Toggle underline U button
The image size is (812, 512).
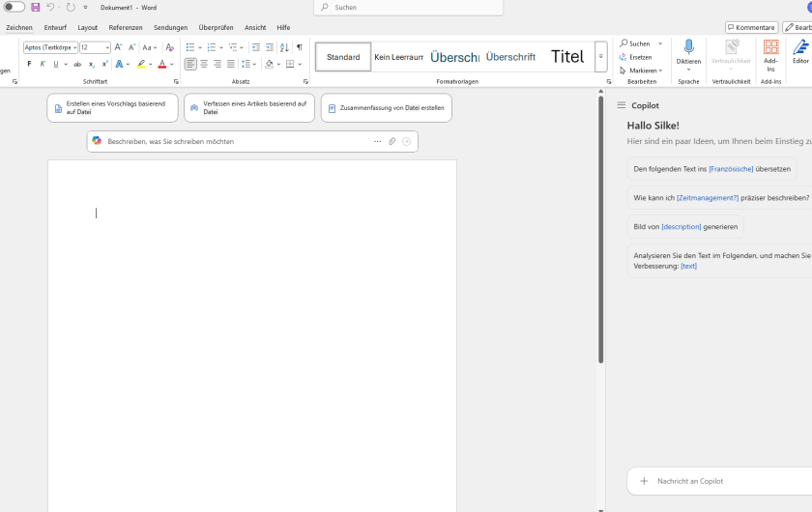(56, 64)
